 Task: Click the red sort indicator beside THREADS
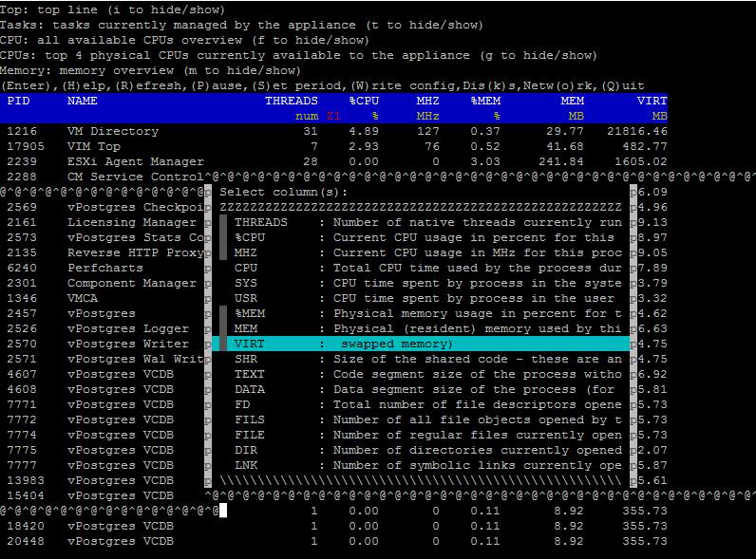[332, 116]
